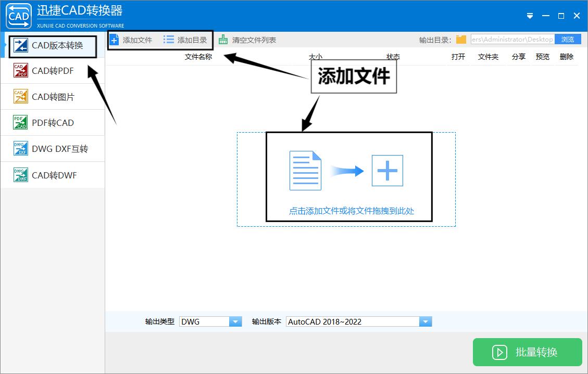The height and width of the screenshot is (374, 588).
Task: Click the DWG DXF互转 blue icon
Action: [x=20, y=149]
